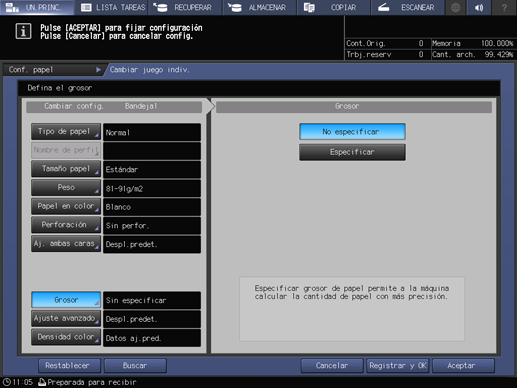This screenshot has height=388, width=517.
Task: Click the empty Nombre de perfil field
Action: pos(152,151)
